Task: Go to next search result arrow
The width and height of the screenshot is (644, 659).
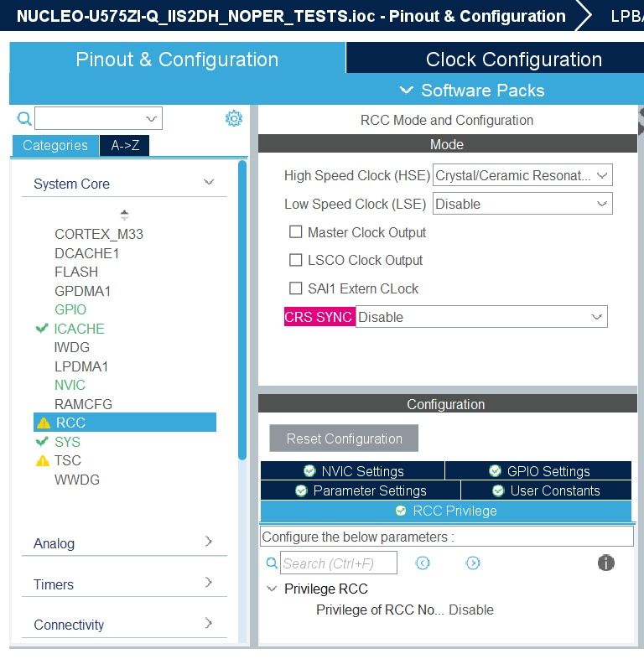Action: (x=473, y=563)
